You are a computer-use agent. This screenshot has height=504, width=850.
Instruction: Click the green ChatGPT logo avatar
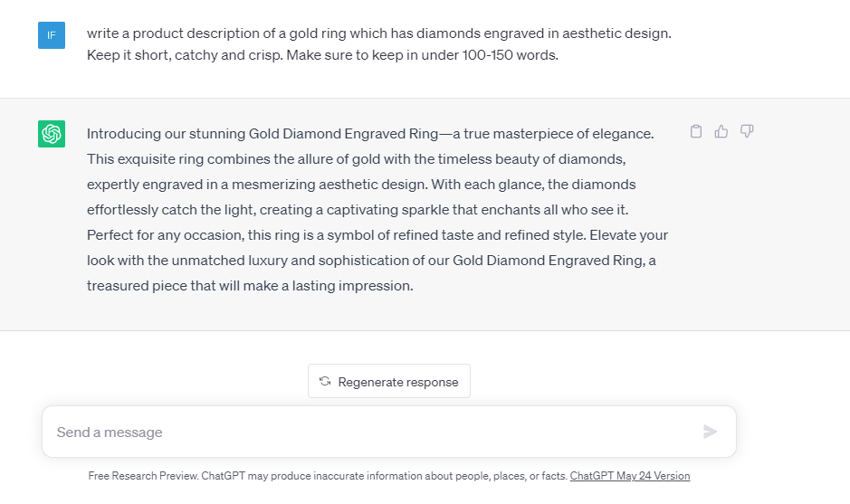pyautogui.click(x=52, y=134)
